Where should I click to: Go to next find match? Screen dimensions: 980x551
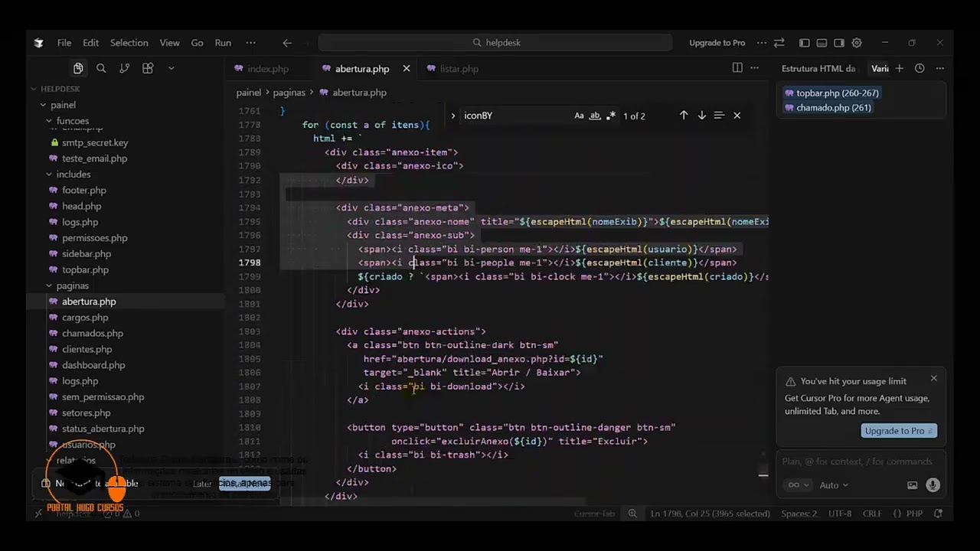pyautogui.click(x=701, y=116)
